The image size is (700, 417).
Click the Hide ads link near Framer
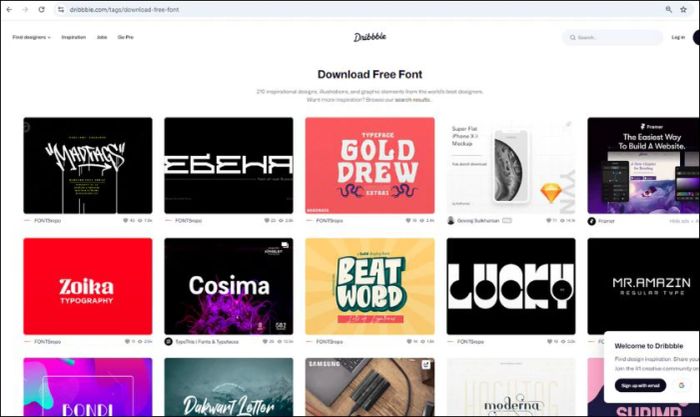click(x=679, y=221)
